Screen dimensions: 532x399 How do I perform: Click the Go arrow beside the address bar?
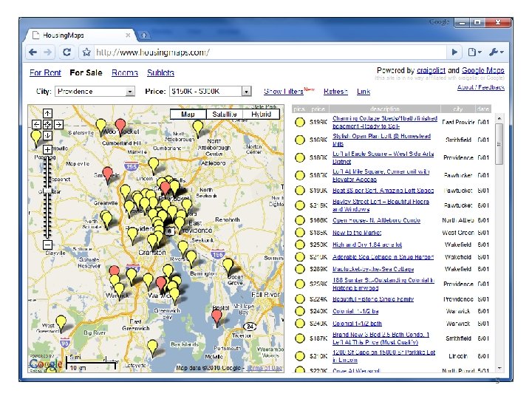(x=454, y=52)
